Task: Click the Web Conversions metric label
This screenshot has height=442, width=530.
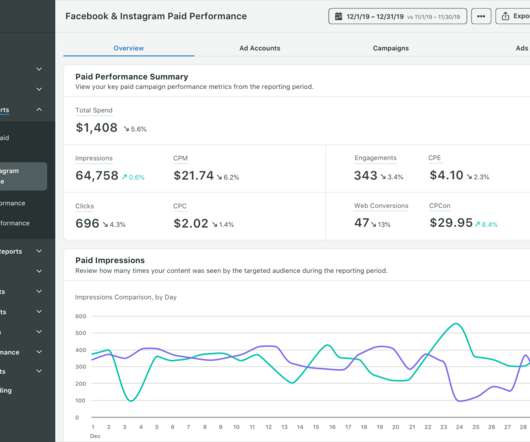Action: click(381, 205)
